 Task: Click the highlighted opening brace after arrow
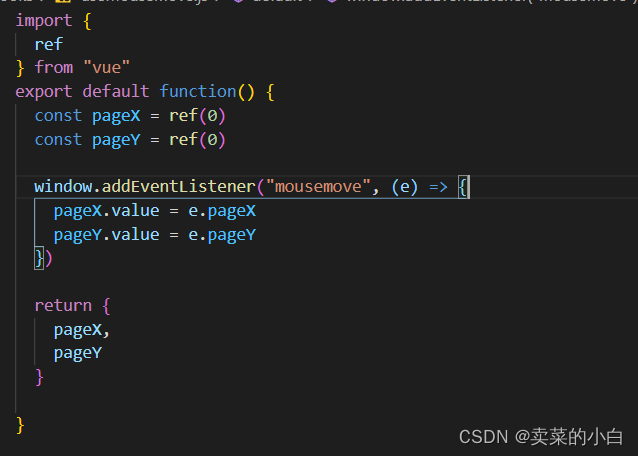click(463, 187)
